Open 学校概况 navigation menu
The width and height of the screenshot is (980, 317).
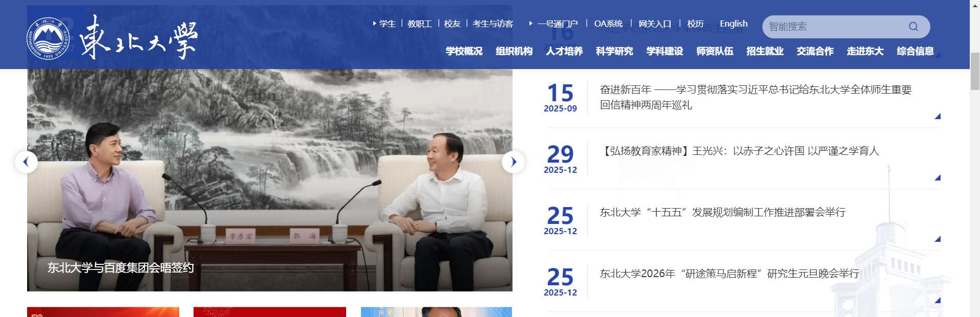[464, 51]
